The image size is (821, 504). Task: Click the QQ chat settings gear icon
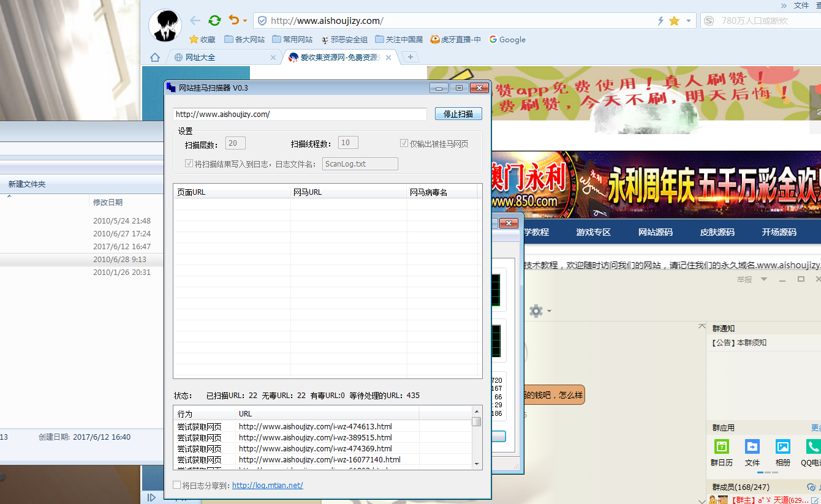[x=536, y=311]
